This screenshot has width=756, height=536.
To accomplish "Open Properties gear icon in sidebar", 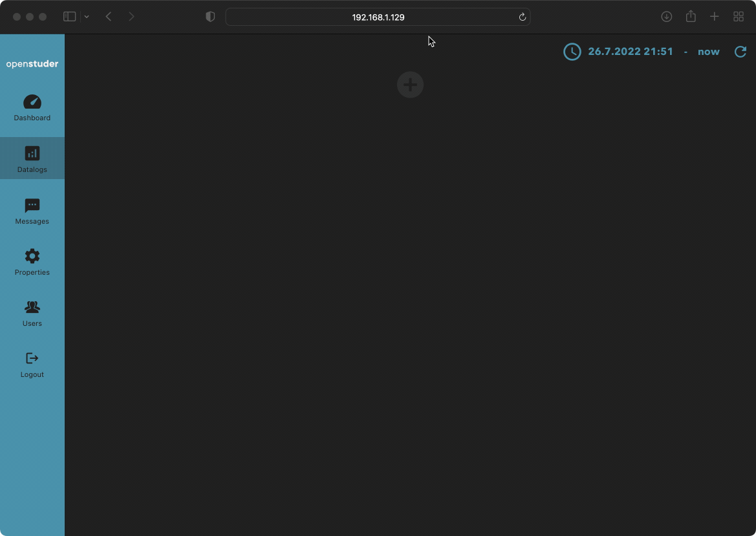I will click(32, 256).
